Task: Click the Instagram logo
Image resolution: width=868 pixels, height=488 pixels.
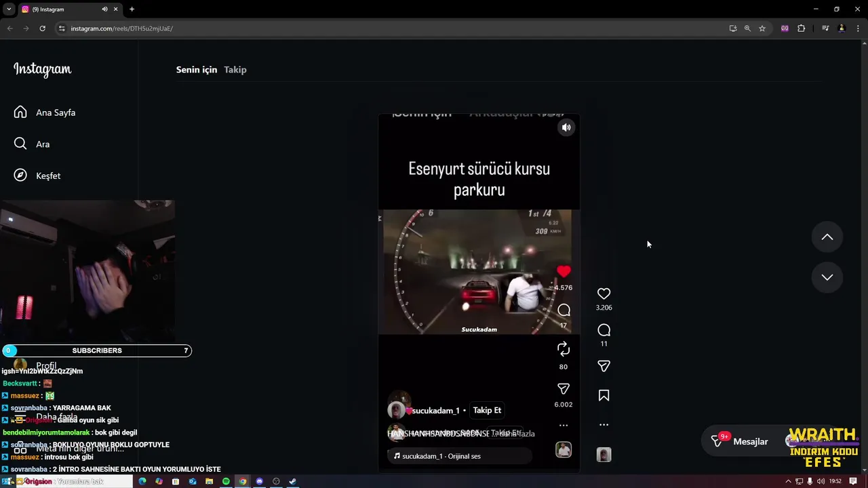Action: pyautogui.click(x=42, y=70)
